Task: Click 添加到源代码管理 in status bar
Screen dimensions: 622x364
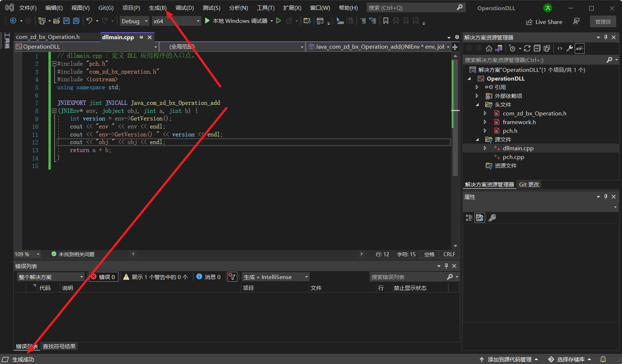Action: click(x=509, y=359)
